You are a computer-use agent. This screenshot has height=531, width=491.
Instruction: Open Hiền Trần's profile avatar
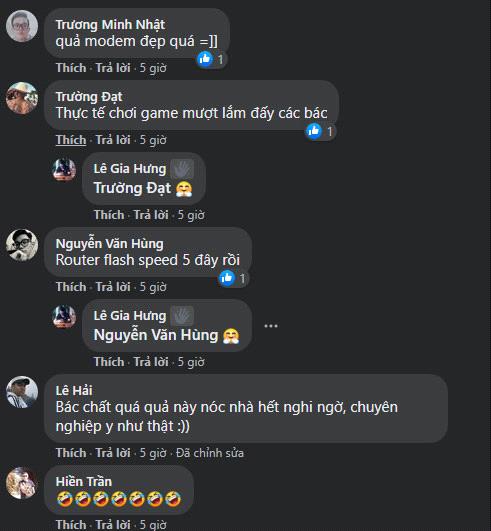click(22, 483)
